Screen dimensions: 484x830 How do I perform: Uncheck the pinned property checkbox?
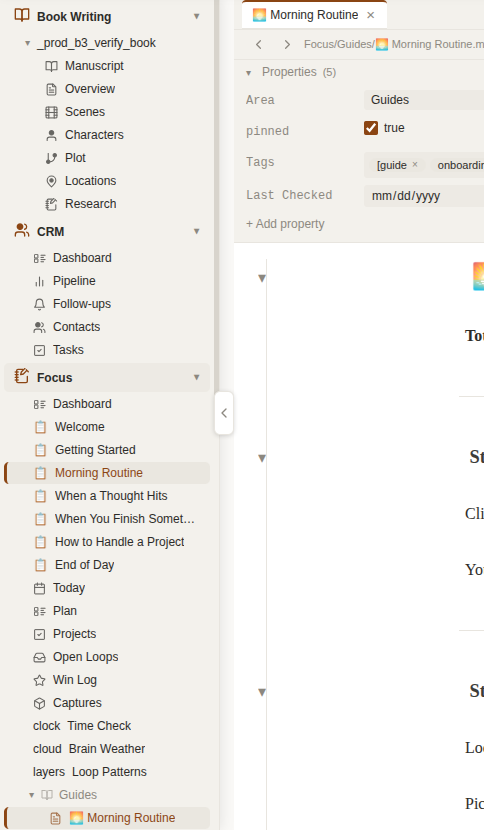click(x=371, y=128)
